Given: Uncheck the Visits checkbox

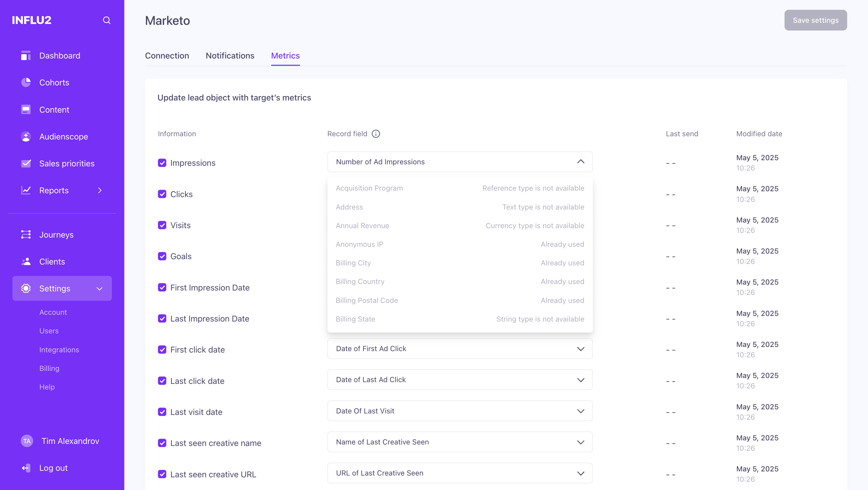Looking at the screenshot, I should point(162,225).
